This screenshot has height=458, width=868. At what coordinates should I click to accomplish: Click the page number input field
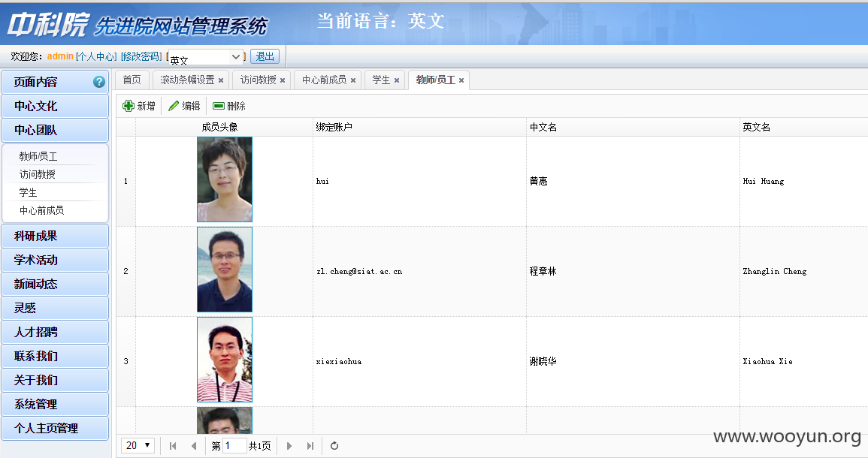[x=234, y=446]
